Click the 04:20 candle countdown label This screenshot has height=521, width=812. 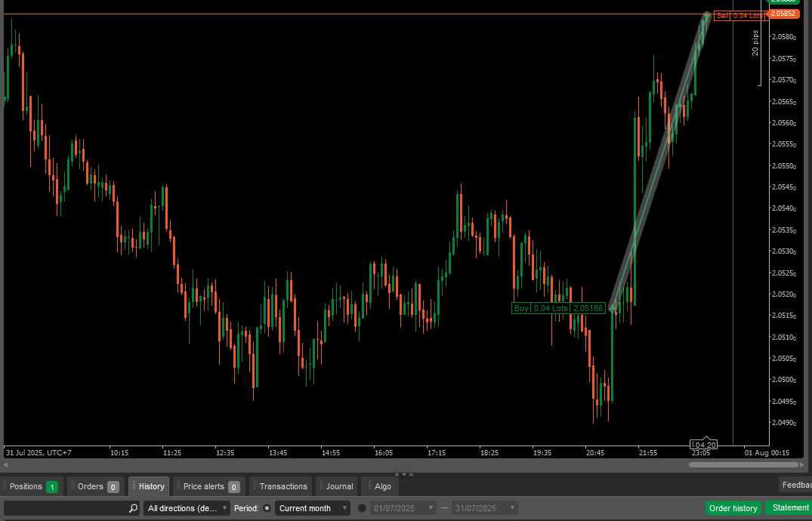[x=704, y=445]
